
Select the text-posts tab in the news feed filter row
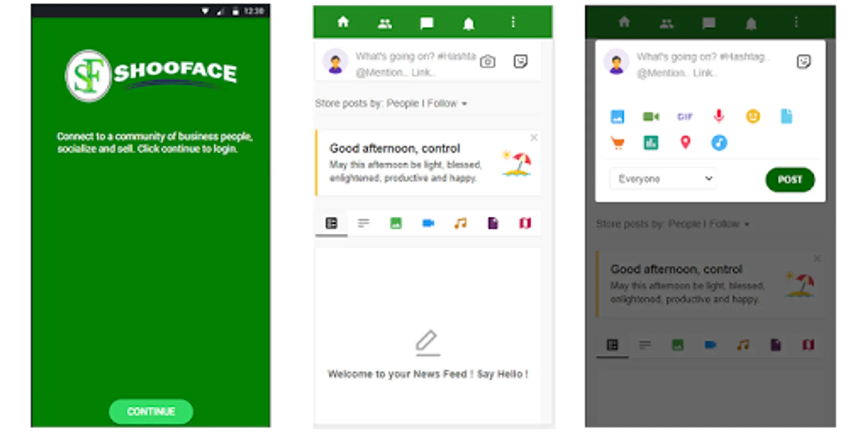click(364, 223)
